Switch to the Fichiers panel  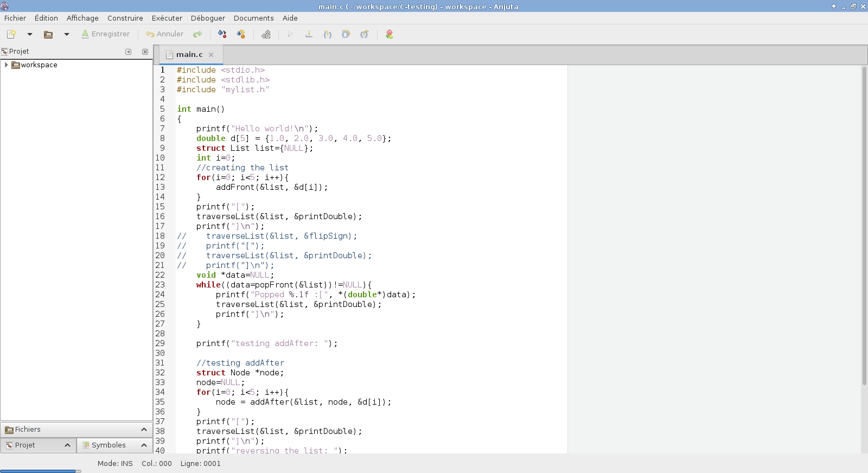pos(76,430)
